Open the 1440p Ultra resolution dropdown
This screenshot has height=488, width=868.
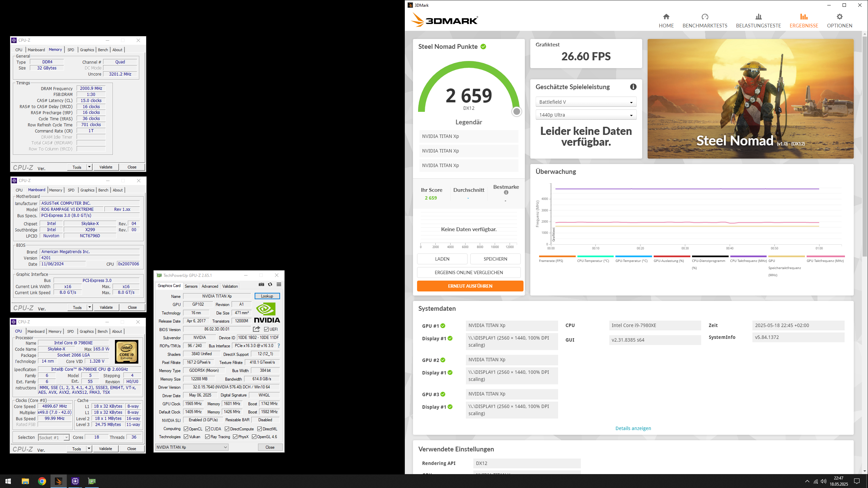coord(586,115)
